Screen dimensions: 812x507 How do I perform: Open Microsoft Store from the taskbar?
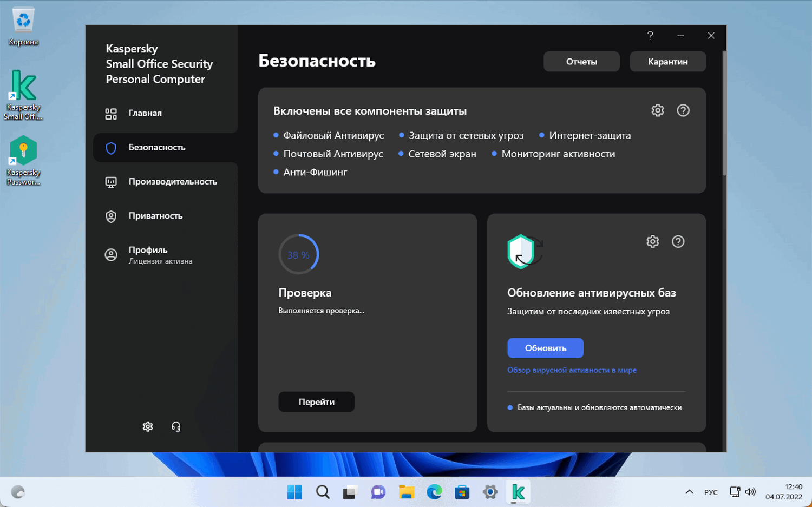pyautogui.click(x=462, y=492)
